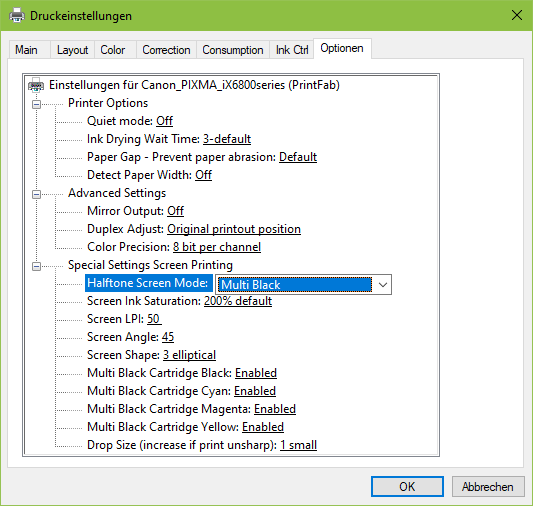Select the Multi Black combo box value
This screenshot has height=506, width=533.
point(296,284)
